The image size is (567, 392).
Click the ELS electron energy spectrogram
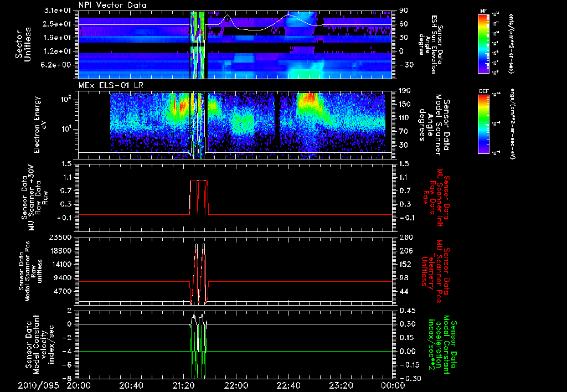click(235, 125)
